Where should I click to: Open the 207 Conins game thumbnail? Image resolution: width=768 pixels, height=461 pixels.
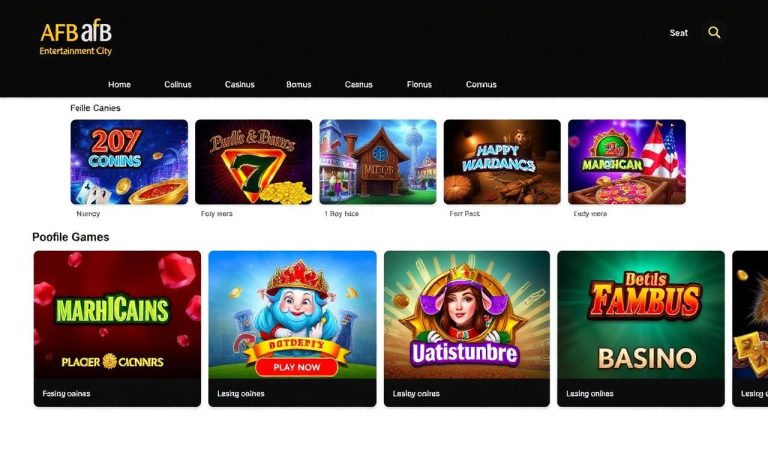coord(129,162)
